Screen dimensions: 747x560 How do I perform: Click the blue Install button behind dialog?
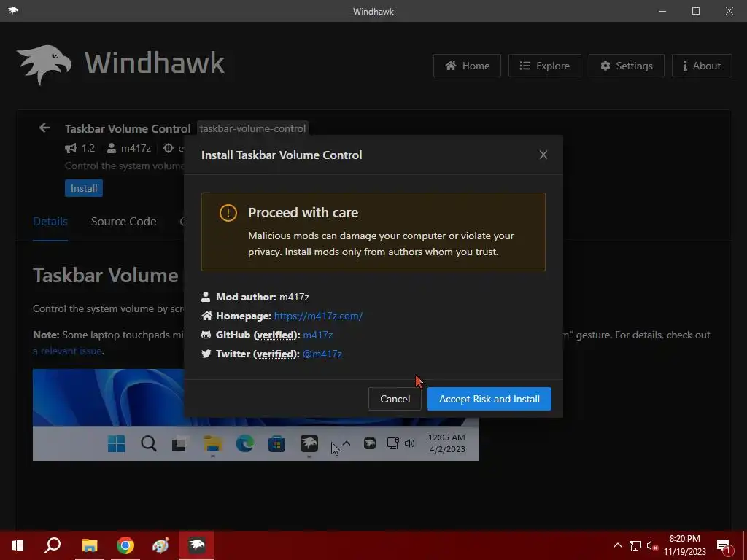84,188
